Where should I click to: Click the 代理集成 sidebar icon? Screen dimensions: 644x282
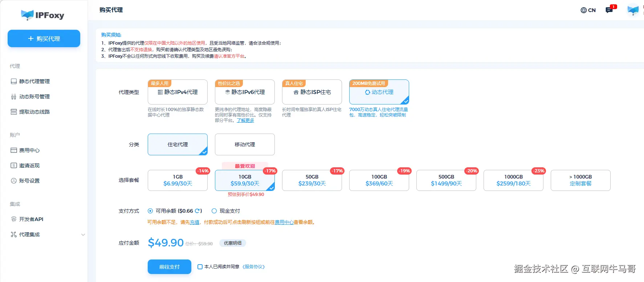tap(14, 234)
